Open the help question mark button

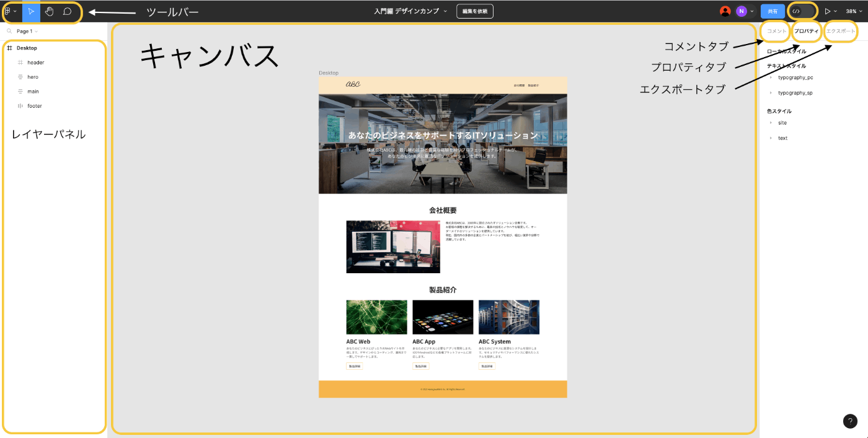pyautogui.click(x=850, y=421)
